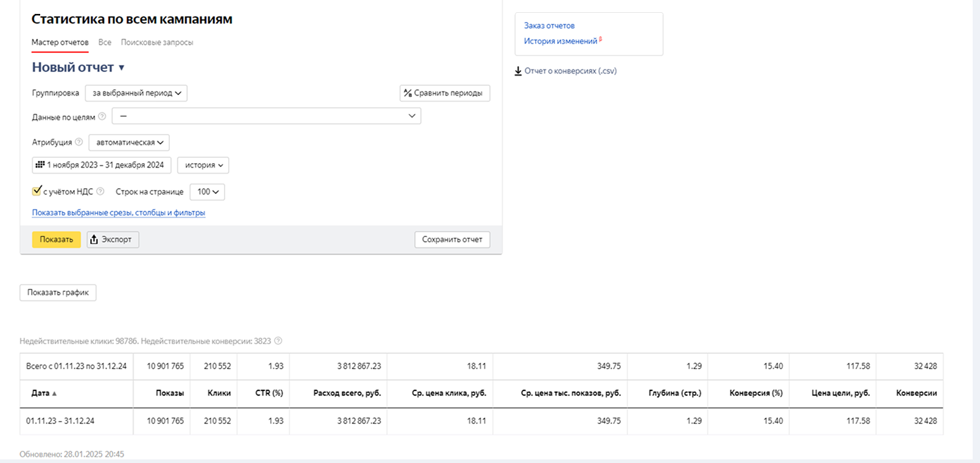Switch to Поисковые запросы tab

[157, 43]
